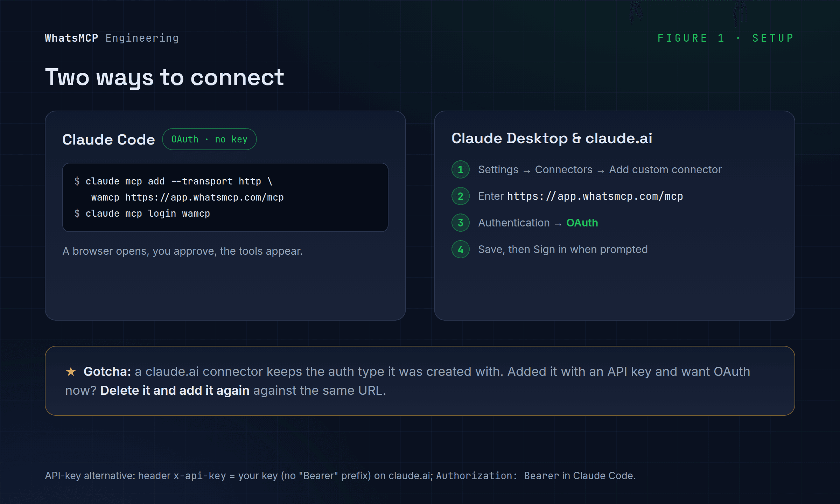The height and width of the screenshot is (504, 840).
Task: Click 'API-key alternative: header' footer text
Action: coord(107,476)
